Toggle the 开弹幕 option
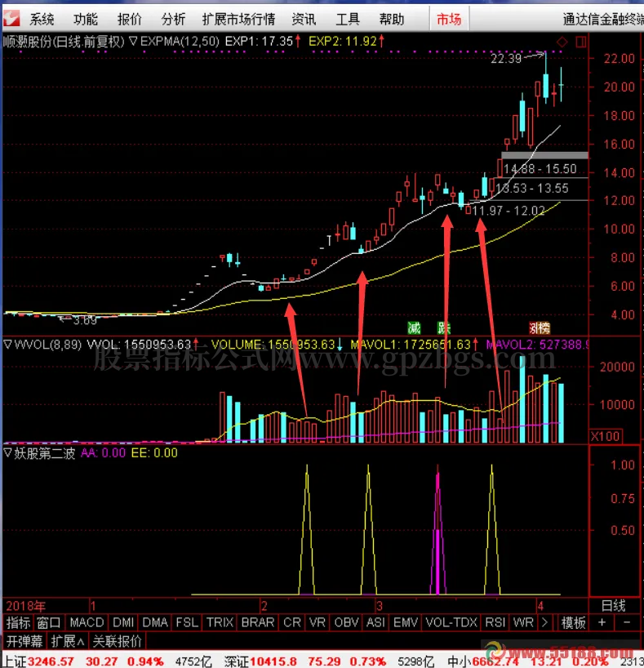Viewport: 644px width, 668px height. (x=23, y=641)
